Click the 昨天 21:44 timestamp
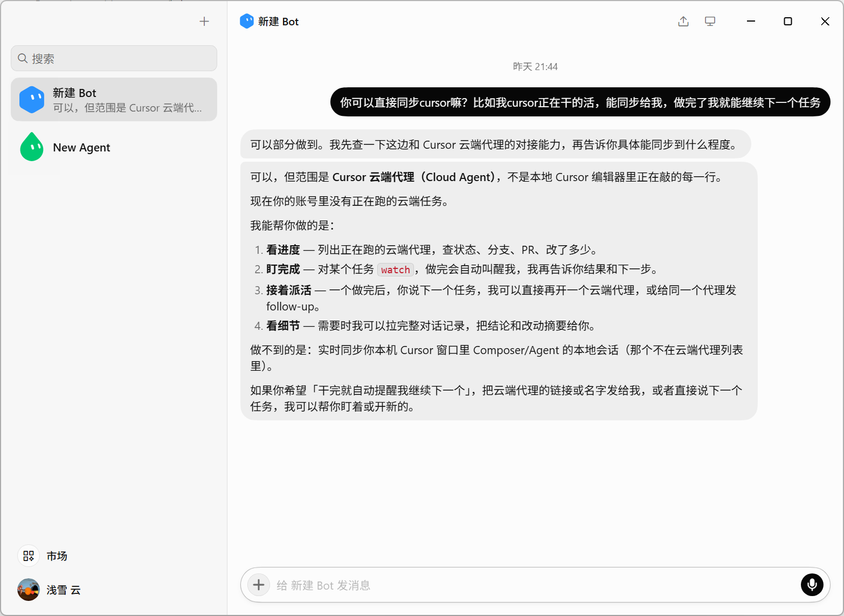Viewport: 844px width, 616px height. pyautogui.click(x=535, y=66)
